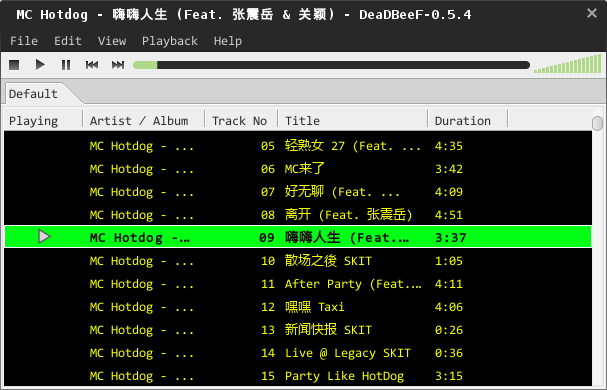Screen dimensions: 607x390
Task: Skip to the previous track
Action: pos(92,65)
